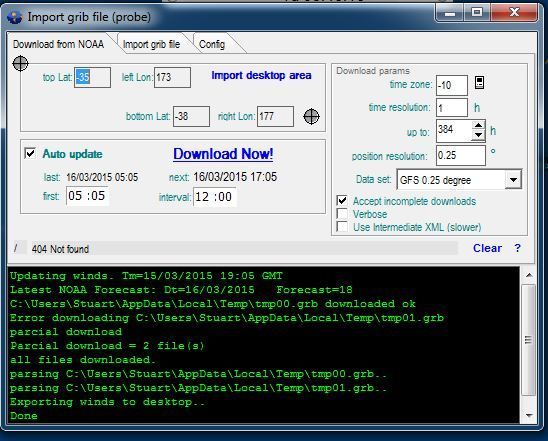The height and width of the screenshot is (441, 548).
Task: Click the top-left crosshair area picker icon
Action: point(20,63)
